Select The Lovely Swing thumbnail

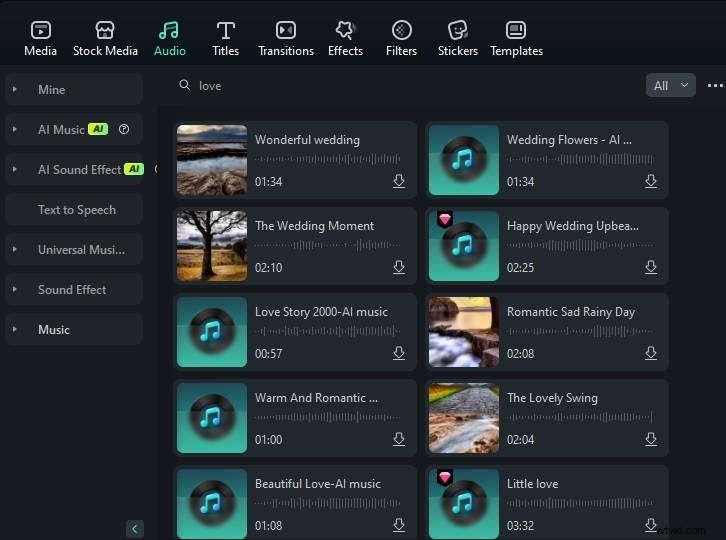tap(463, 418)
